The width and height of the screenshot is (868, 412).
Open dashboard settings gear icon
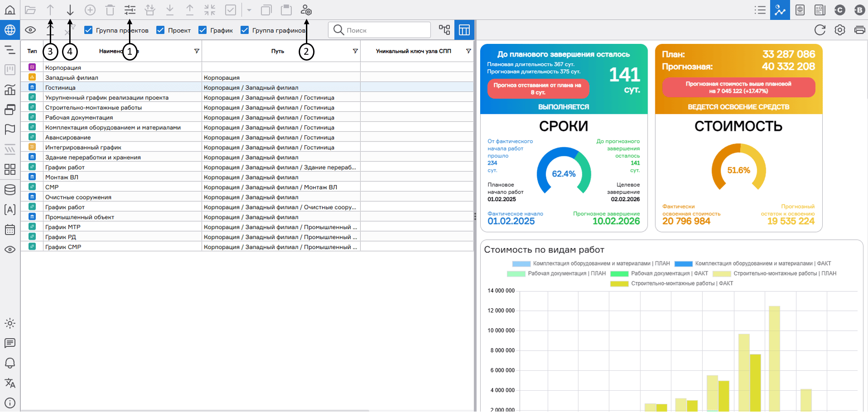pyautogui.click(x=839, y=30)
